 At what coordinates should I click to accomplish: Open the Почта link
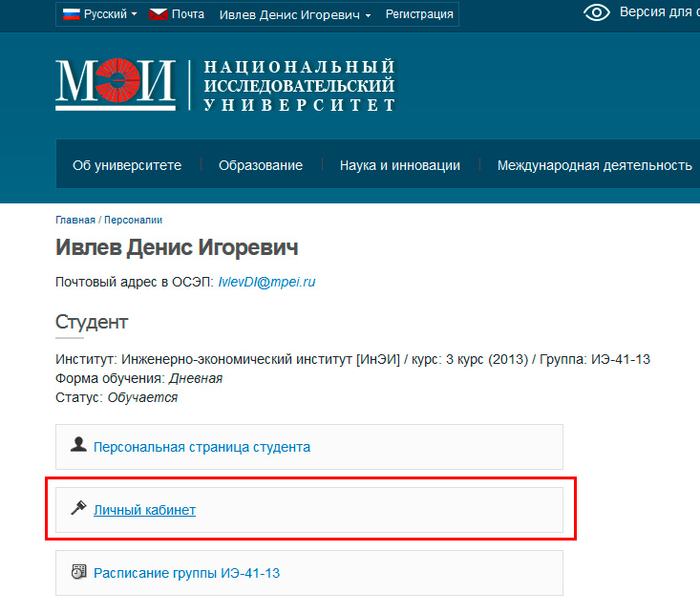tap(188, 14)
